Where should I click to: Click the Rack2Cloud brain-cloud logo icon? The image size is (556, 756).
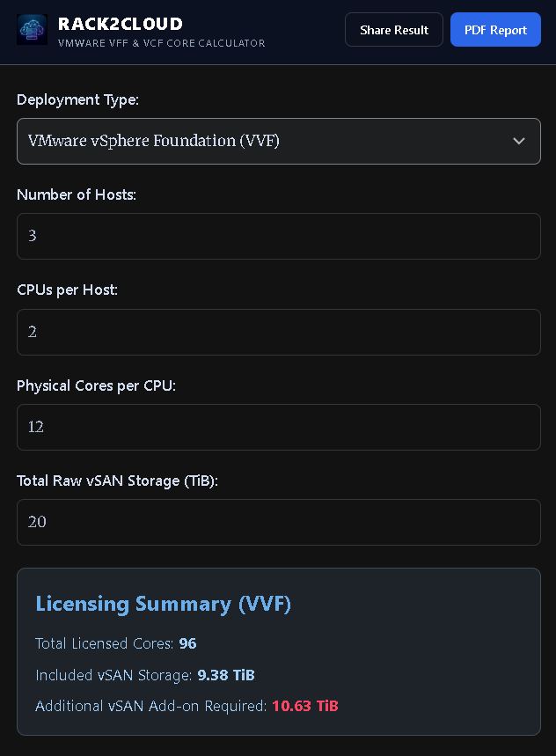pyautogui.click(x=32, y=29)
